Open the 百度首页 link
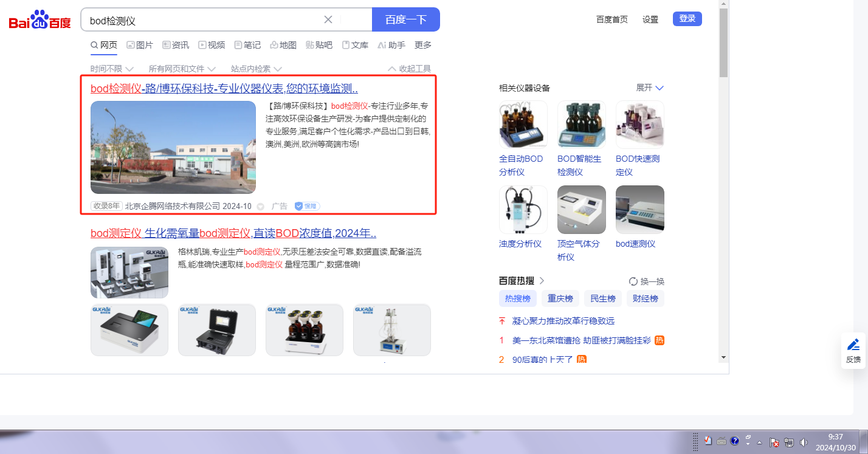Image resolution: width=868 pixels, height=454 pixels. pyautogui.click(x=612, y=19)
